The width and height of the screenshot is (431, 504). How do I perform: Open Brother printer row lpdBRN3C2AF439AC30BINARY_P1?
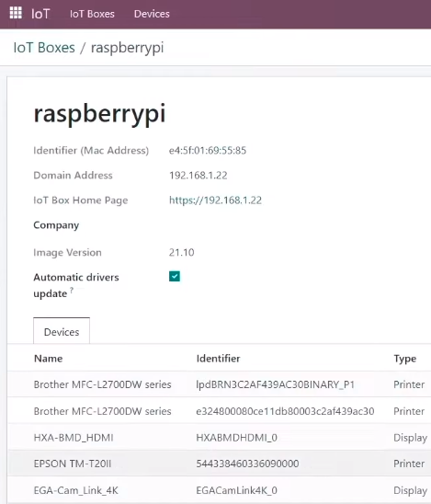(220, 384)
